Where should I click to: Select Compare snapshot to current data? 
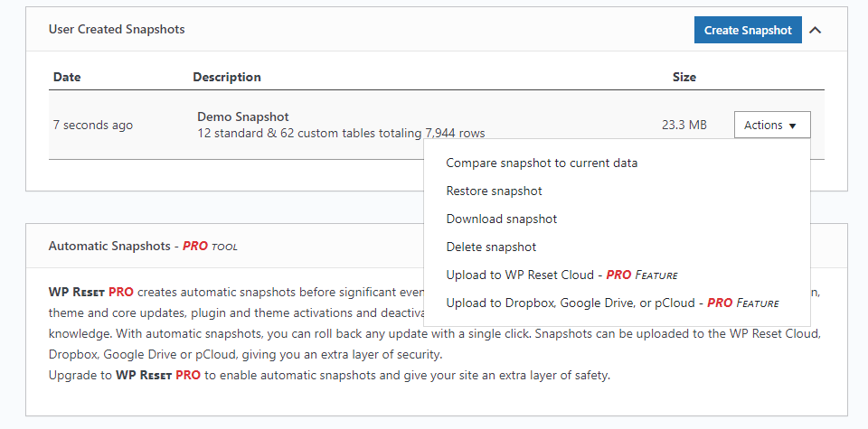(542, 163)
